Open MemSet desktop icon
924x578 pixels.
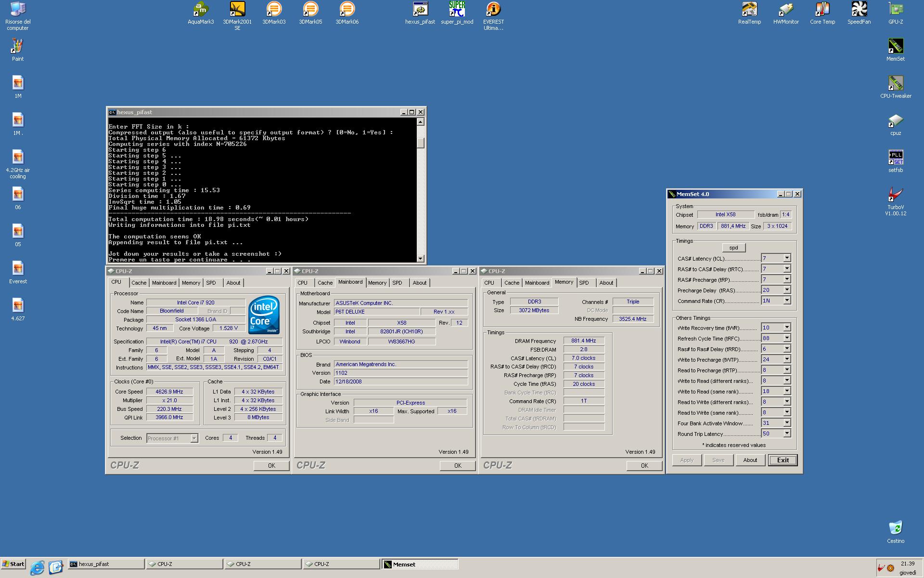click(x=896, y=50)
